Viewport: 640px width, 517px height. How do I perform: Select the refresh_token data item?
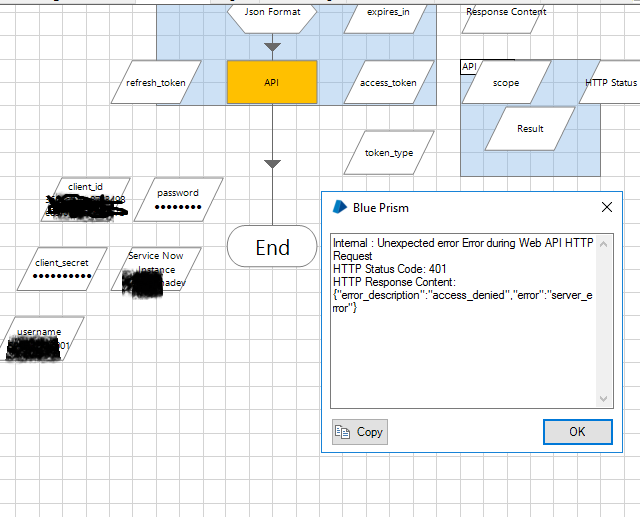tap(156, 82)
